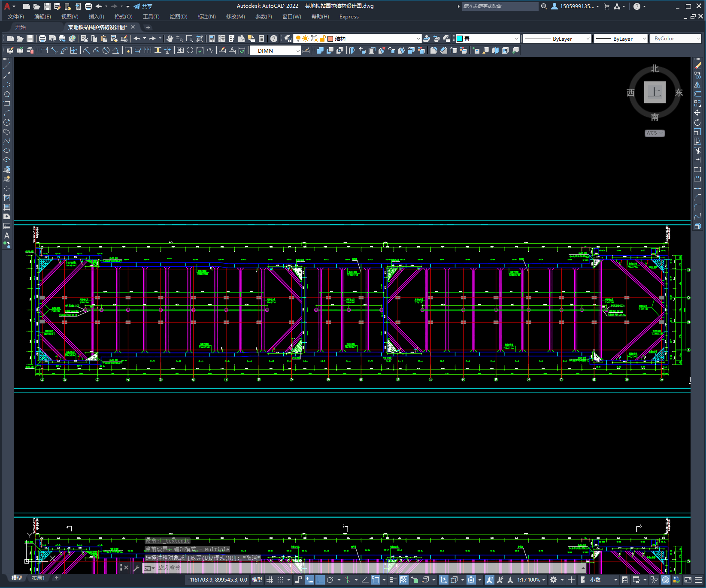This screenshot has height=588, width=706.
Task: Open the 文件(F) menu
Action: coord(16,17)
